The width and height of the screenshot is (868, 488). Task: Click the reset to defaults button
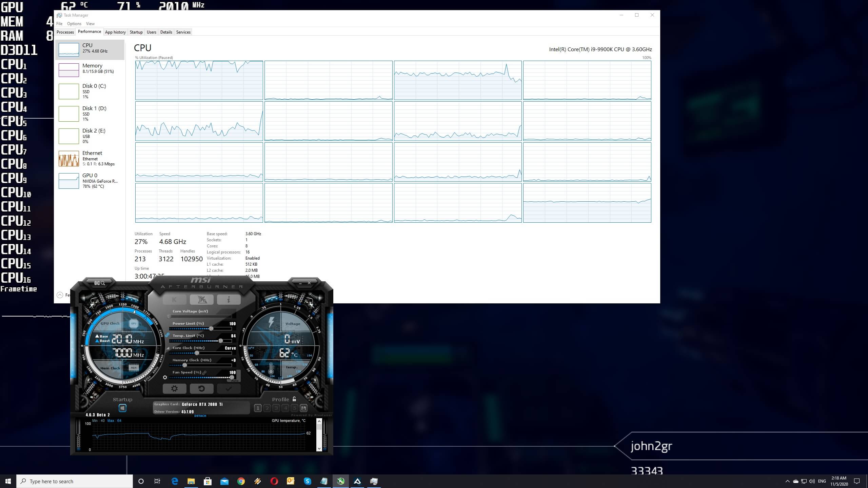click(201, 388)
